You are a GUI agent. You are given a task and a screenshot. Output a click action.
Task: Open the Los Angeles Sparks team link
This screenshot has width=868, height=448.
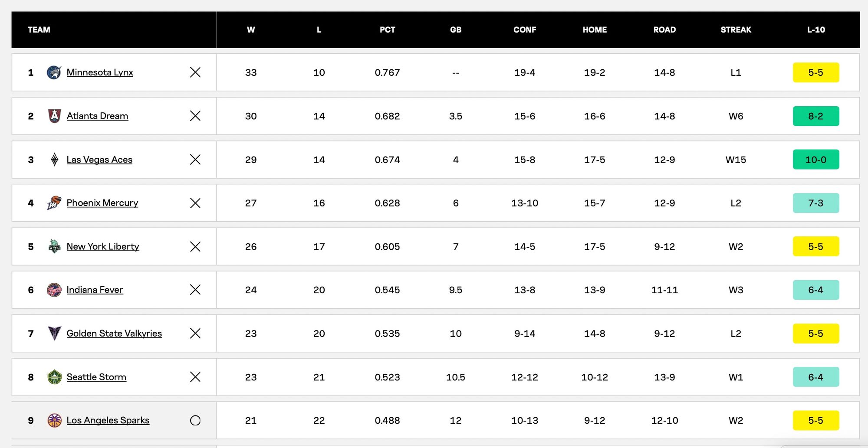[x=108, y=420]
